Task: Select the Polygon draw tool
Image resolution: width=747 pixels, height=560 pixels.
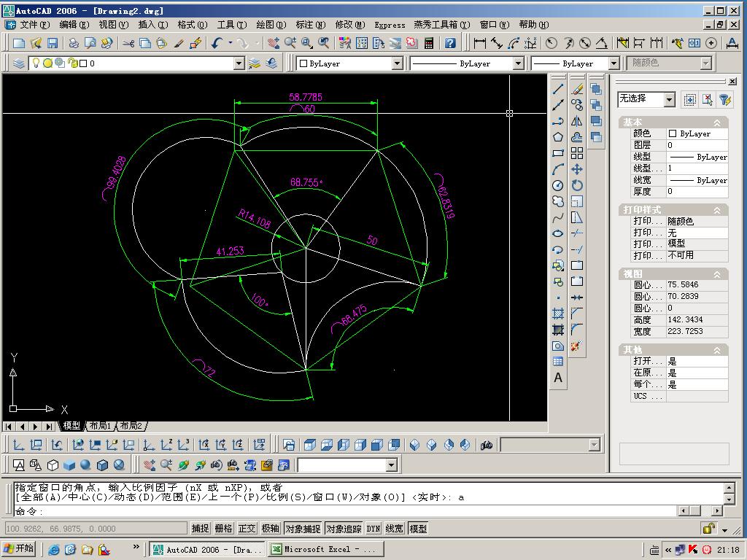Action: [x=558, y=137]
